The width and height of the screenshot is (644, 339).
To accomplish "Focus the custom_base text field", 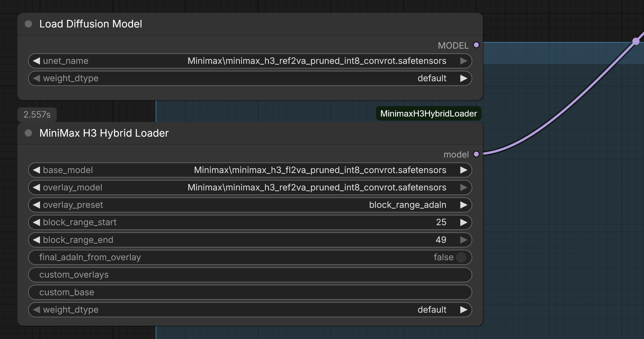I will coord(250,292).
